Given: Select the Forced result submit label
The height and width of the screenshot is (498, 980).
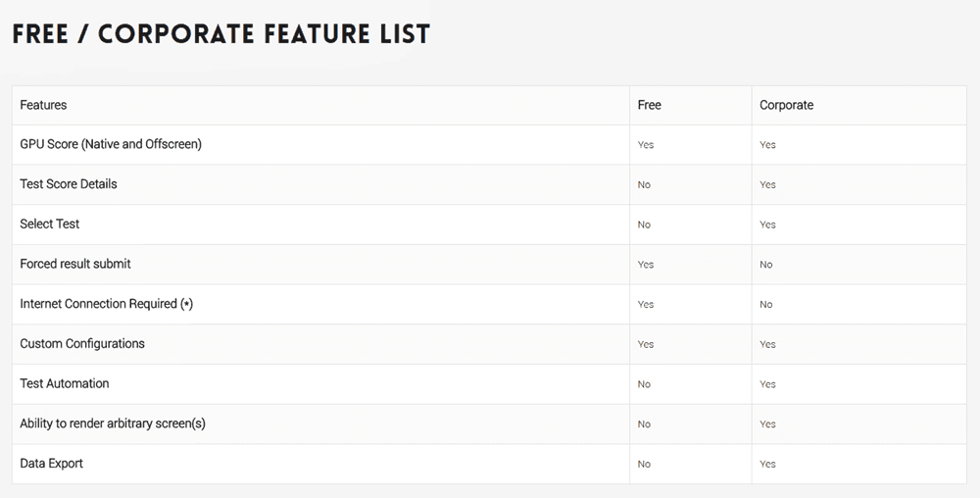Looking at the screenshot, I should [x=75, y=264].
